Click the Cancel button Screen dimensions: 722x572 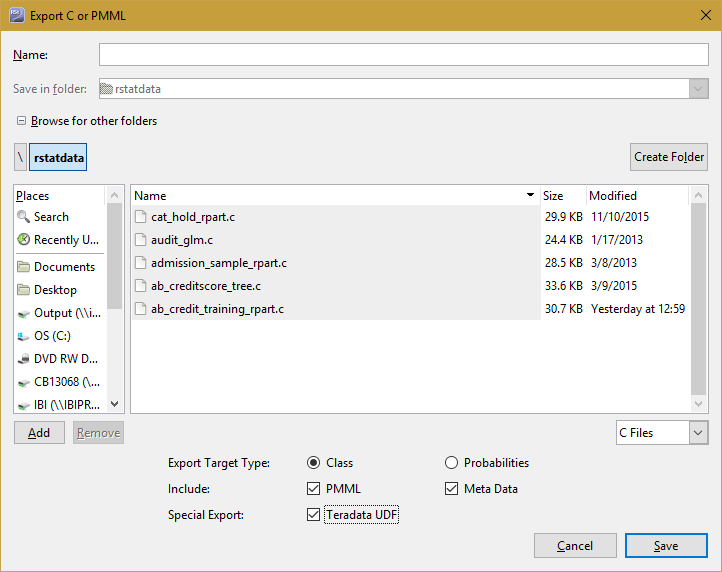click(575, 546)
